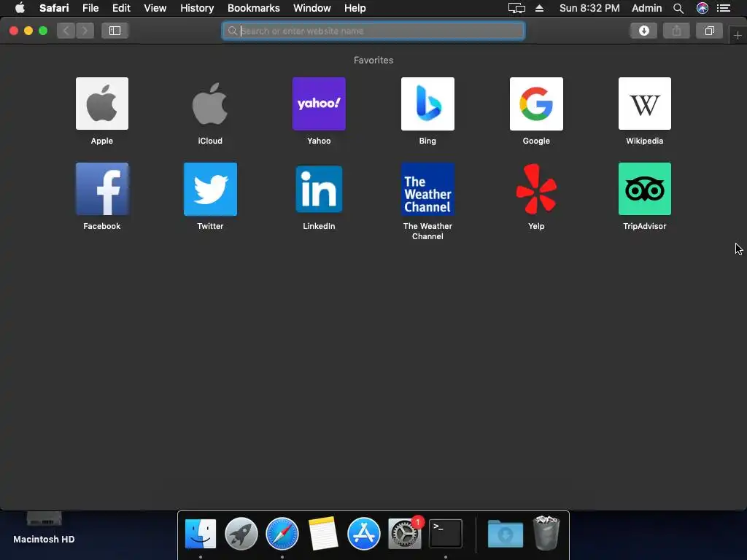The width and height of the screenshot is (747, 560).
Task: Click the Share toolbar button
Action: tap(676, 31)
